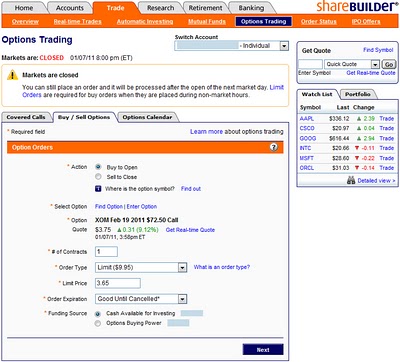The image size is (400, 362).
Task: Click Trade link for INTC
Action: click(x=387, y=148)
